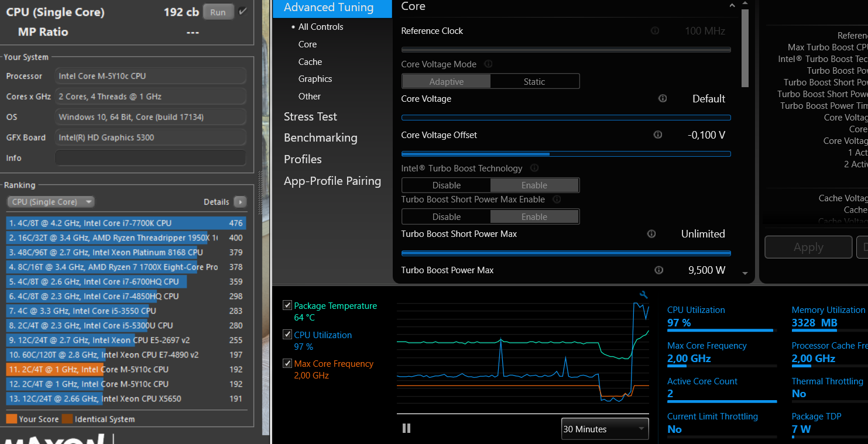The height and width of the screenshot is (444, 868).
Task: Open CPU (Single Core) ranking dropdown
Action: coord(51,202)
